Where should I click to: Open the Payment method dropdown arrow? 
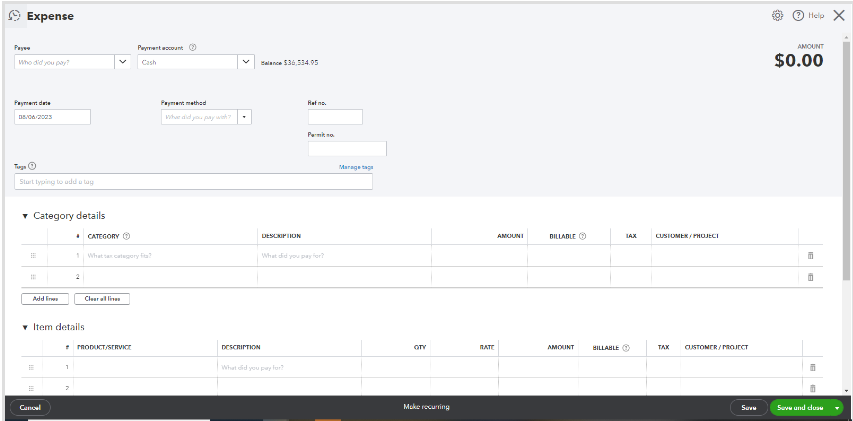pos(244,117)
